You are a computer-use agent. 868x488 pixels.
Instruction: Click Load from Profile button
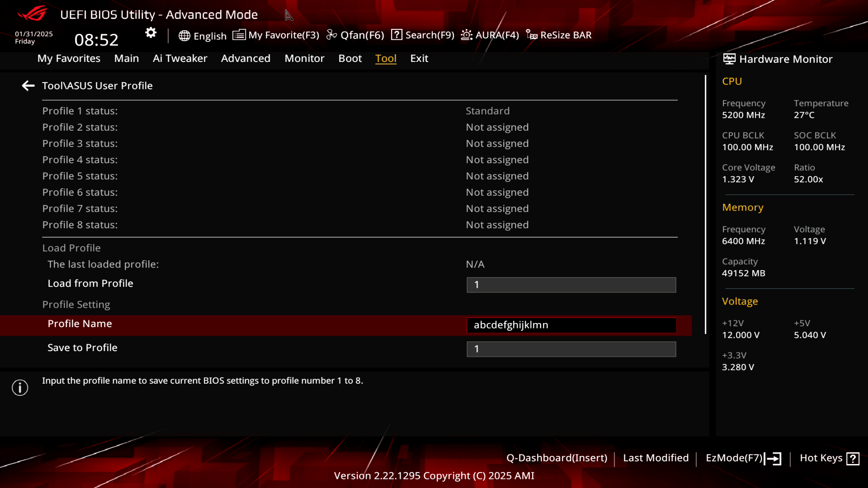90,283
